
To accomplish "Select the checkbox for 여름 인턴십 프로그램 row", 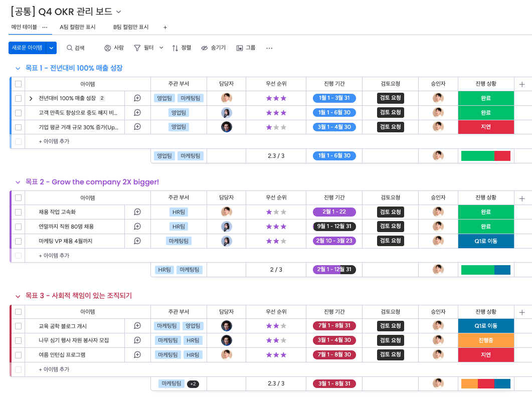I will click(19, 355).
